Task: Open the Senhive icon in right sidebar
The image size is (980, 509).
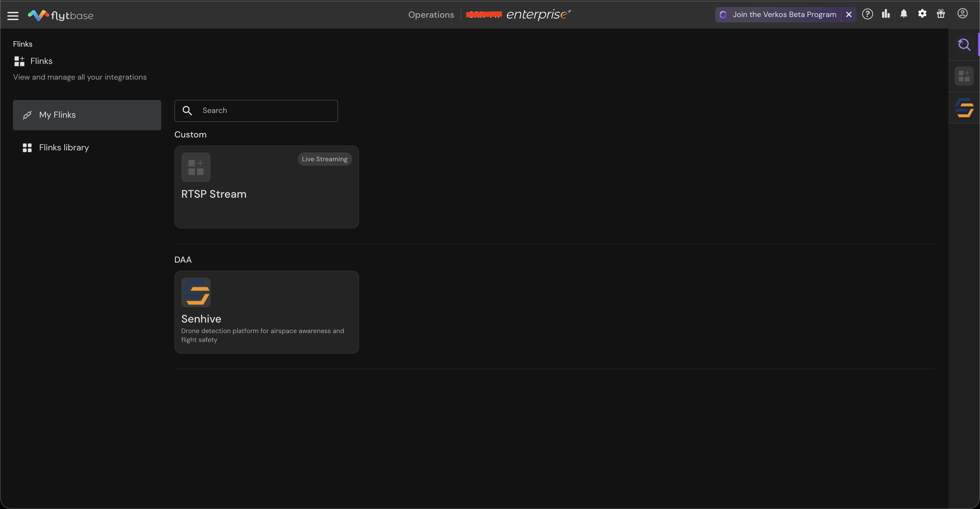Action: pos(964,108)
